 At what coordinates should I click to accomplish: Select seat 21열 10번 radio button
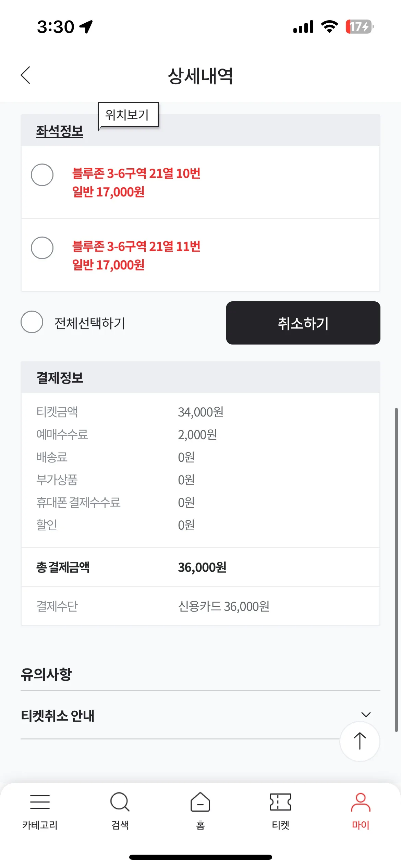click(x=42, y=175)
